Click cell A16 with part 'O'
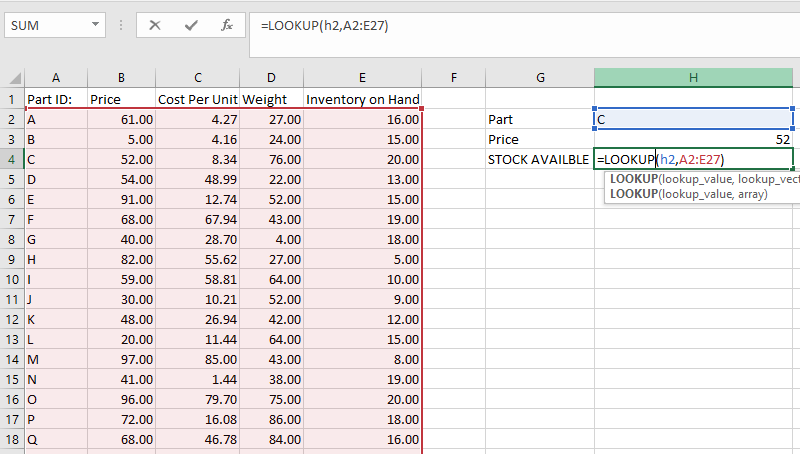Screen dimensions: 800x454 pyautogui.click(x=56, y=399)
